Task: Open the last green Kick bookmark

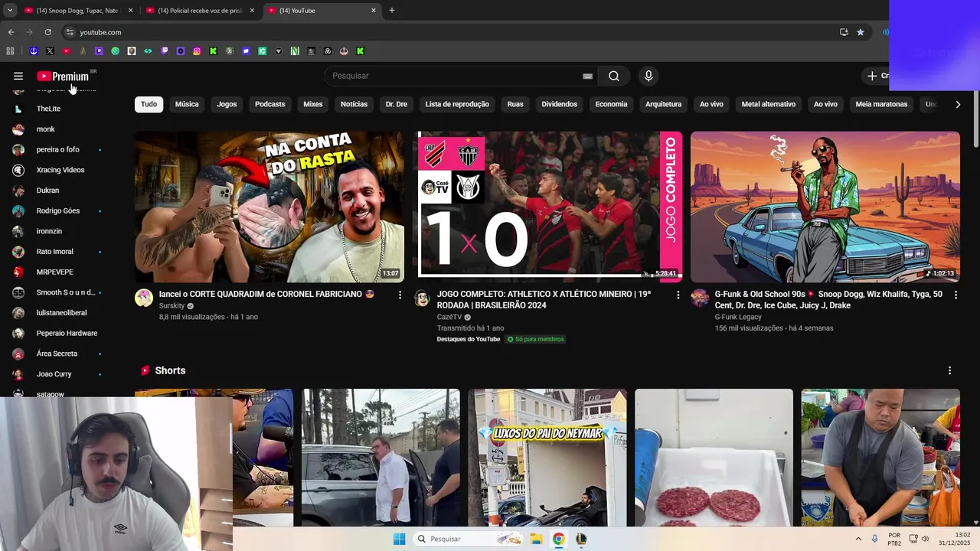Action: pos(360,51)
